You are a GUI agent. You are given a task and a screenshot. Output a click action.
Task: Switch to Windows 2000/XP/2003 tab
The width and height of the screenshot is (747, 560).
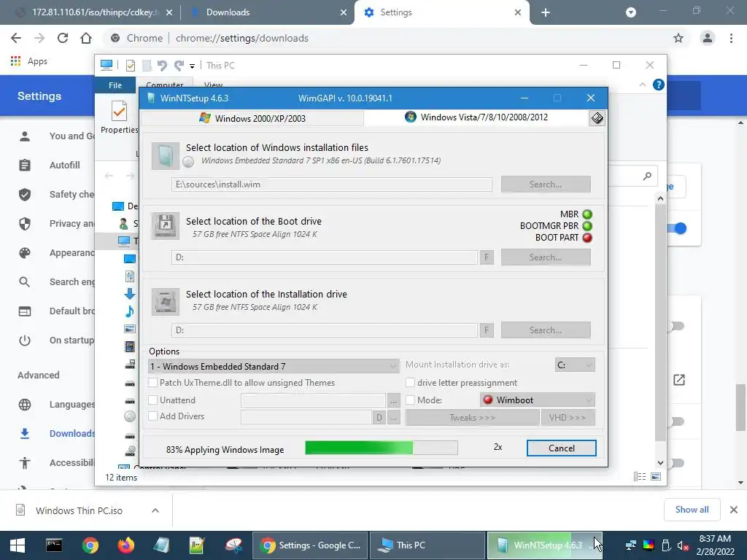click(x=252, y=118)
